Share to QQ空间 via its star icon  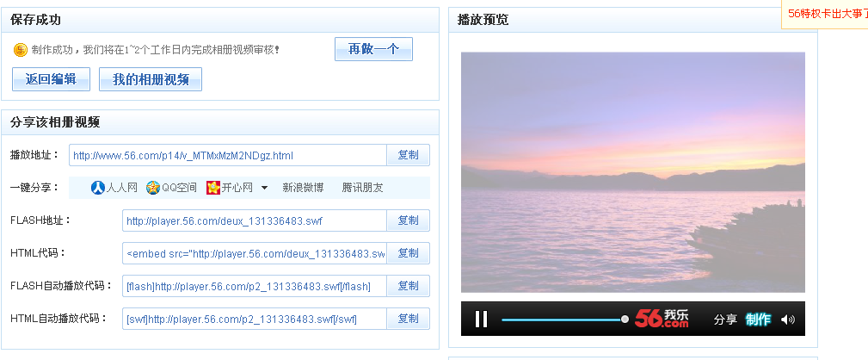153,188
